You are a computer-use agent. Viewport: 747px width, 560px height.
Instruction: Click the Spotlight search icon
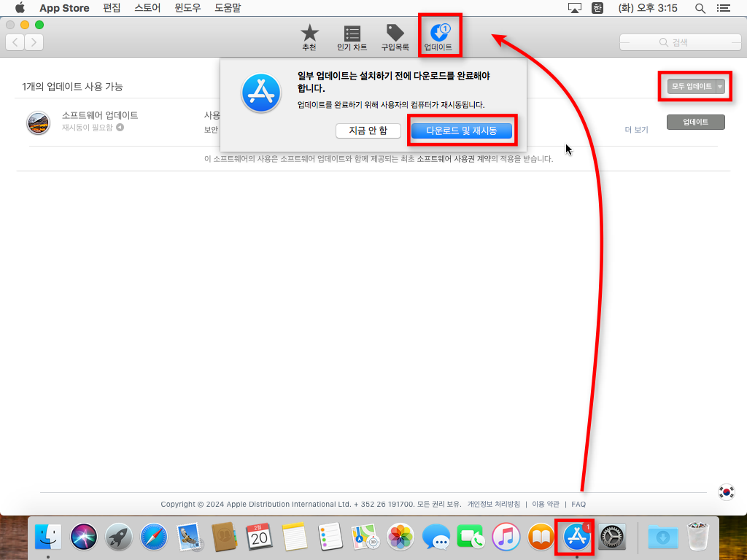coord(700,8)
